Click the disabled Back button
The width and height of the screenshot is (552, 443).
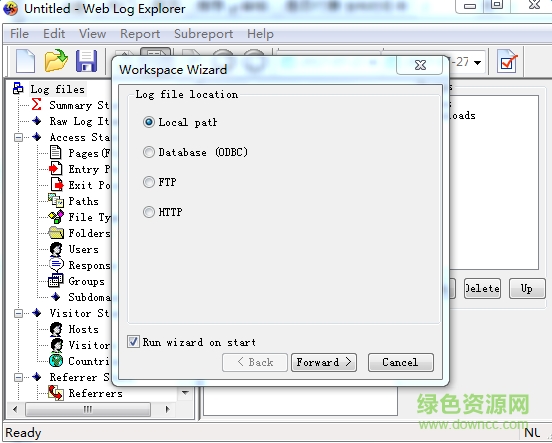click(x=255, y=362)
